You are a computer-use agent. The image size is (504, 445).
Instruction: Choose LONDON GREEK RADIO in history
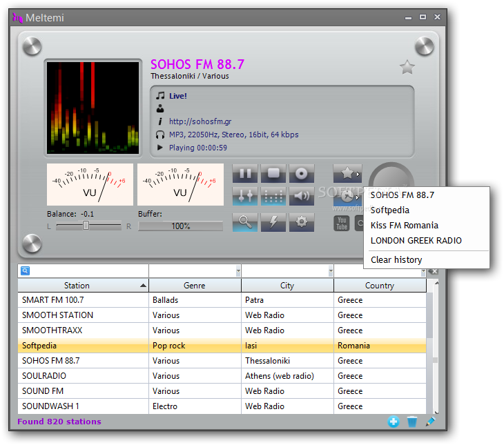click(x=426, y=240)
